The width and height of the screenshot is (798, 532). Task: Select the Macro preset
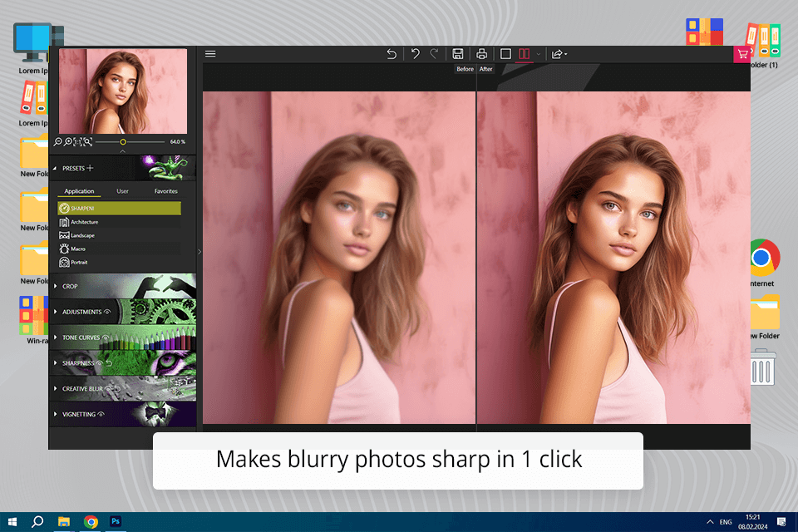(119, 249)
